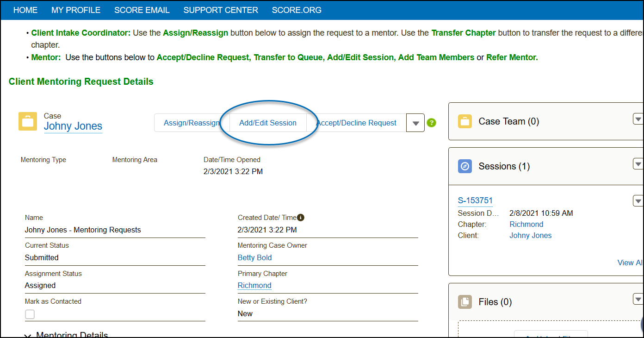Go to the MY PROFILE menu item
Viewport: 644px width, 338px height.
point(76,10)
